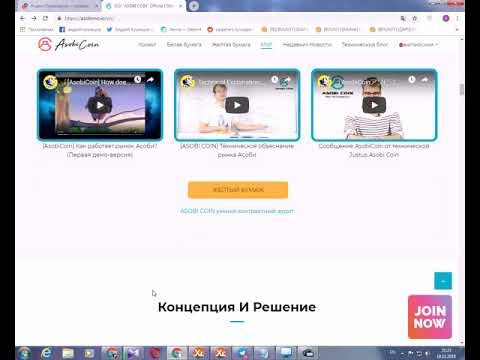This screenshot has width=480, height=360.
Task: Open channel avatar on Justus video thumbnail
Action: click(324, 82)
